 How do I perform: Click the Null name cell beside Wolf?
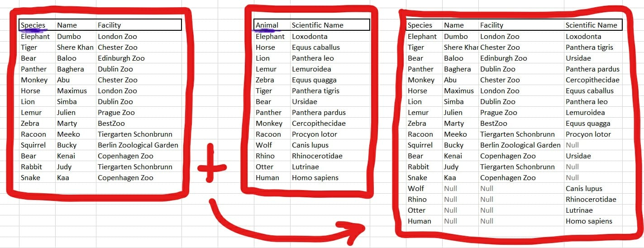(x=450, y=189)
